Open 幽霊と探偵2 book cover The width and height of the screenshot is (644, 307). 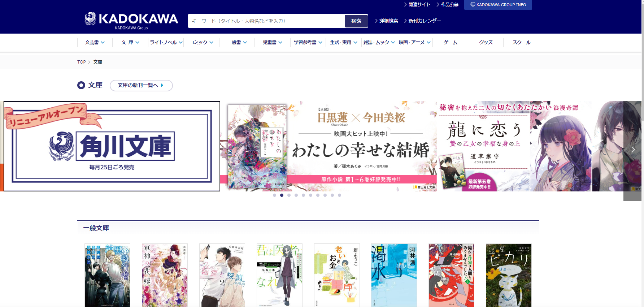click(x=222, y=275)
